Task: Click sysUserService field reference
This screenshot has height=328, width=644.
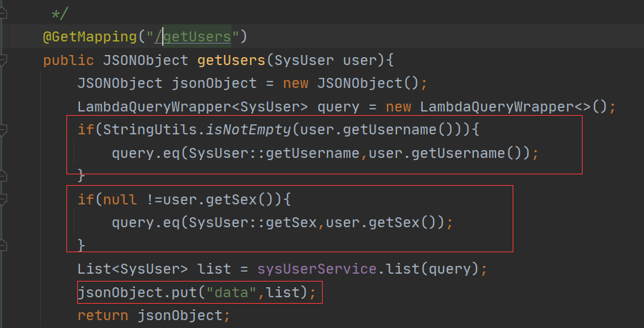Action: pos(317,269)
